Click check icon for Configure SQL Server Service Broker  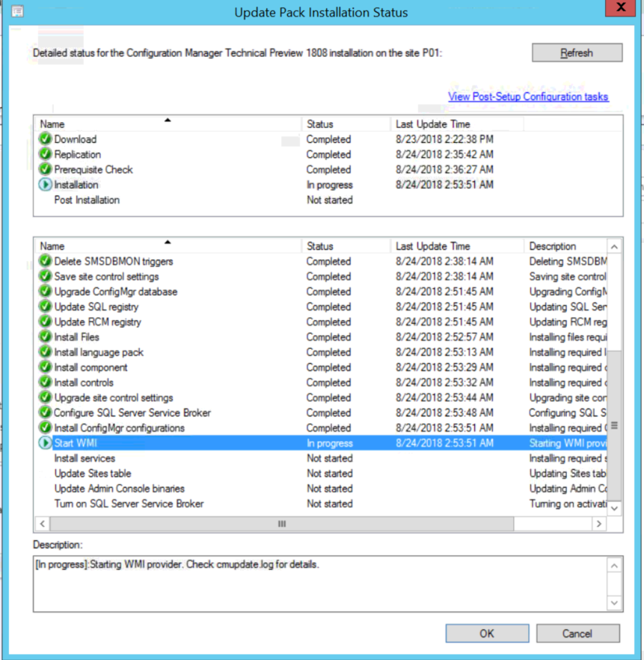(x=45, y=412)
